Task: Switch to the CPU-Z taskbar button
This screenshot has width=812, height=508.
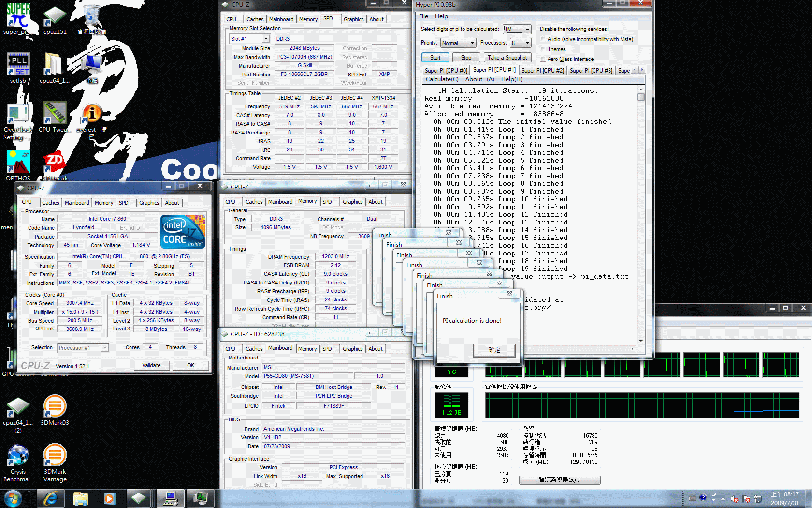Action: (x=139, y=498)
